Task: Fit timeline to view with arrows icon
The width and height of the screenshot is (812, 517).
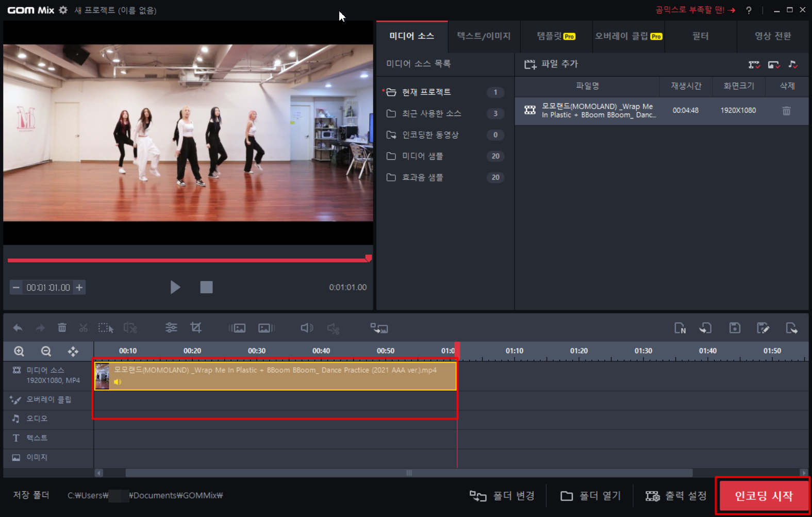Action: [73, 352]
